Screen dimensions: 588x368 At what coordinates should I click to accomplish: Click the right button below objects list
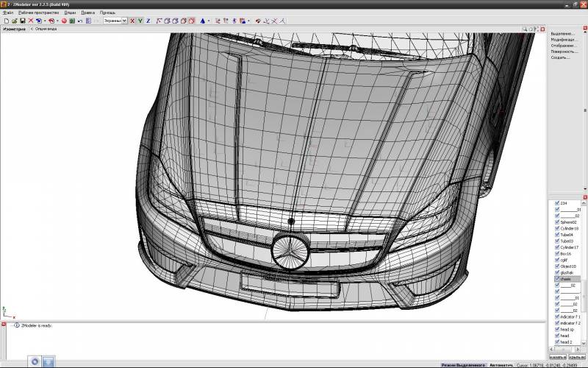[577, 357]
